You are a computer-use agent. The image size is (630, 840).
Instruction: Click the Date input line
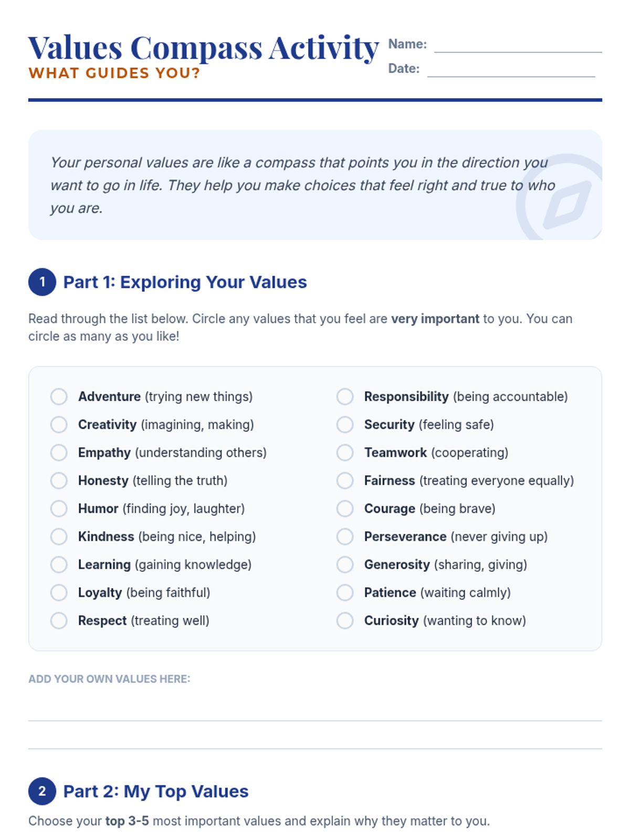(511, 71)
